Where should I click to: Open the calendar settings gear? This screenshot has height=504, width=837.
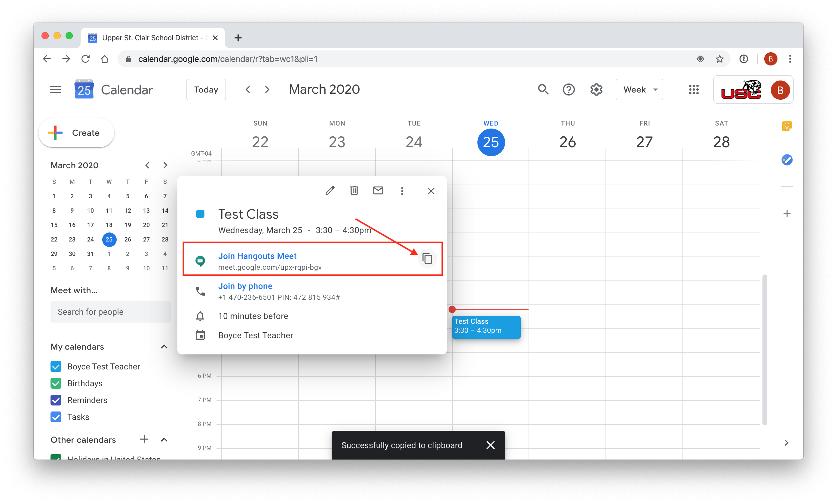pyautogui.click(x=596, y=90)
